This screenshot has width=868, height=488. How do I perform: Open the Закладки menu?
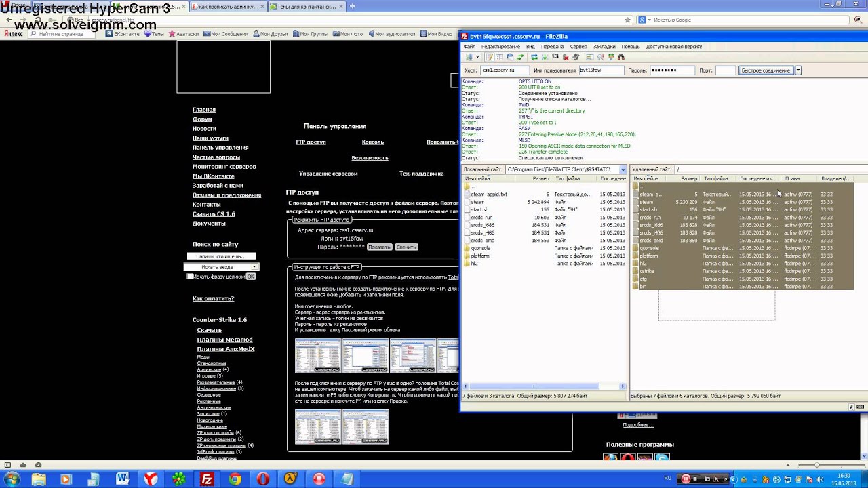click(x=604, y=47)
